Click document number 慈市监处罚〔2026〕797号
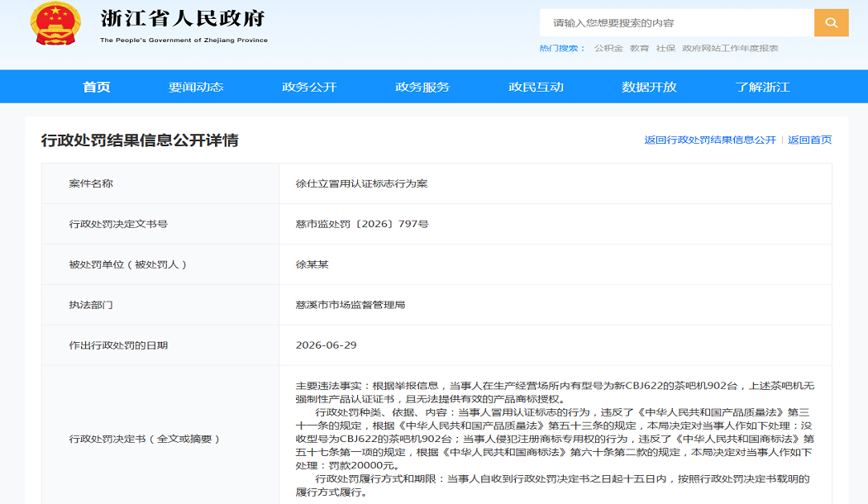Viewport: 868px width, 504px height. pos(362,224)
